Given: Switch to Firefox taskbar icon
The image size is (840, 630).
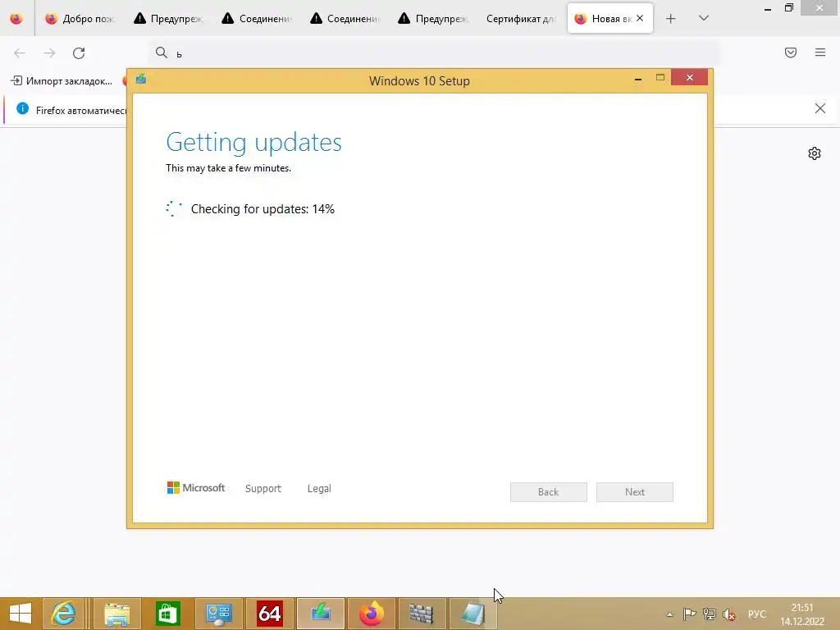Looking at the screenshot, I should [372, 614].
